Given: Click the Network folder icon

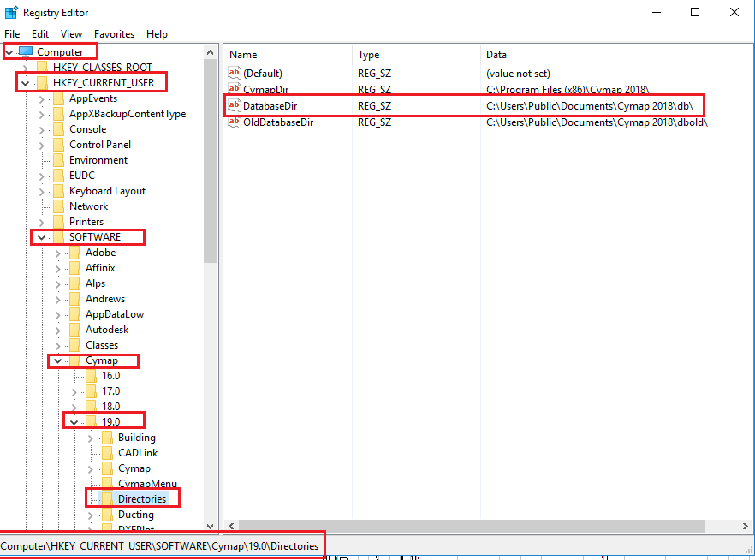Looking at the screenshot, I should click(x=59, y=206).
